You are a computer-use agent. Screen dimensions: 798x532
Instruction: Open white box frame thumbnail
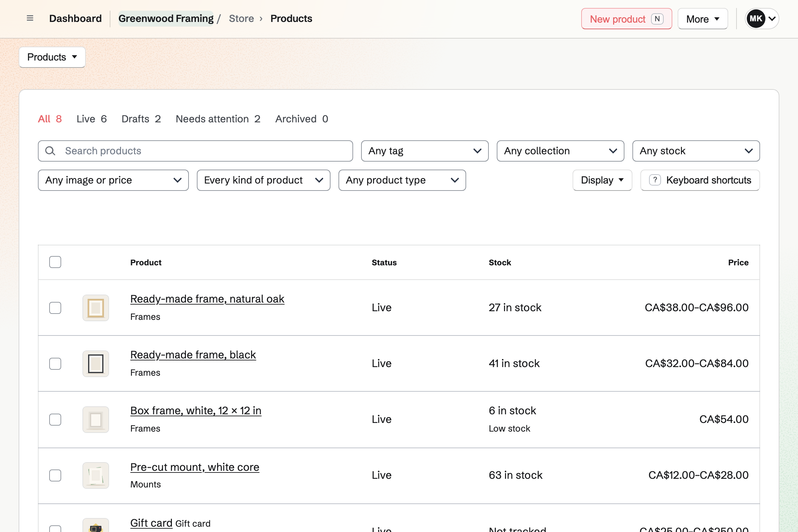pyautogui.click(x=96, y=420)
